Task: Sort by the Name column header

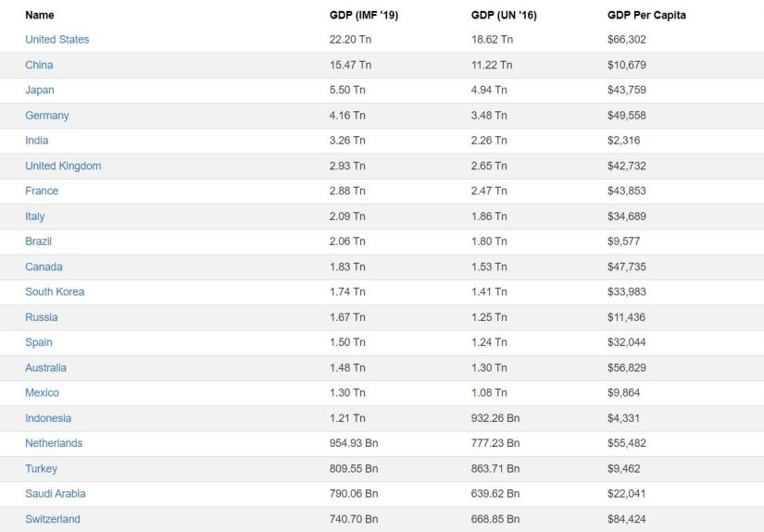Action: pos(40,15)
